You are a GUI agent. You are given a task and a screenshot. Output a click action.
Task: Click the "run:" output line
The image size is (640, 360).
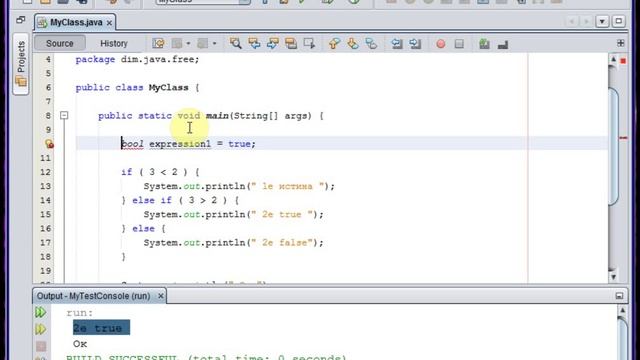click(x=80, y=313)
